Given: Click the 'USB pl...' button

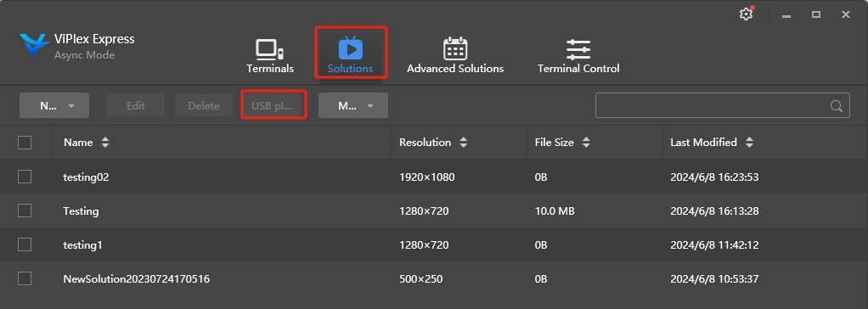Looking at the screenshot, I should tap(273, 105).
